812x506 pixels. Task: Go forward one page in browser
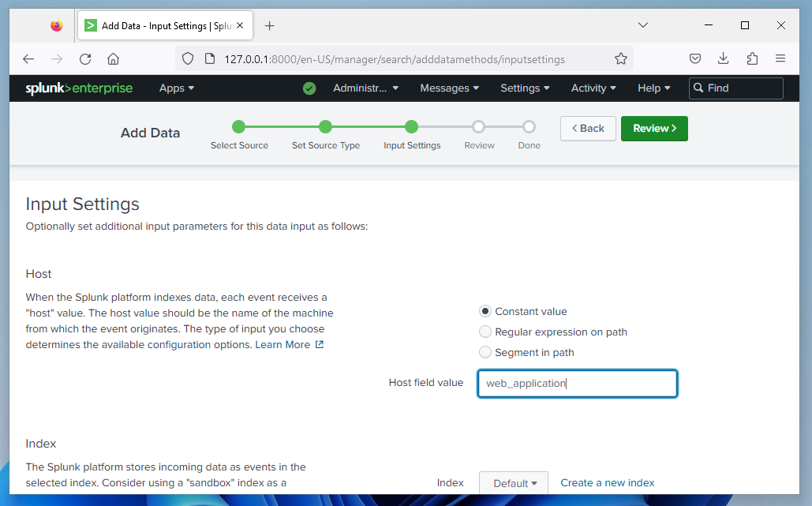[x=57, y=59]
